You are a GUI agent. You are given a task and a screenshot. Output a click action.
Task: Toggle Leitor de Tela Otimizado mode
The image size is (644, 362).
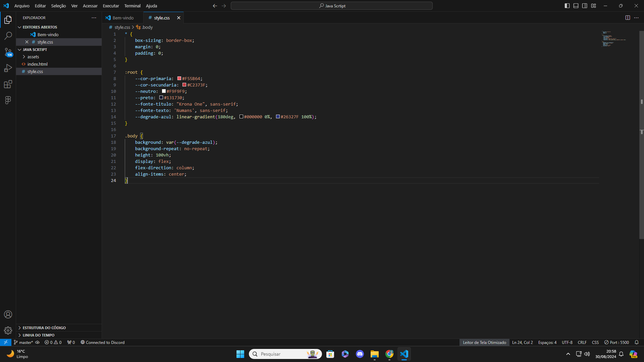(x=484, y=342)
